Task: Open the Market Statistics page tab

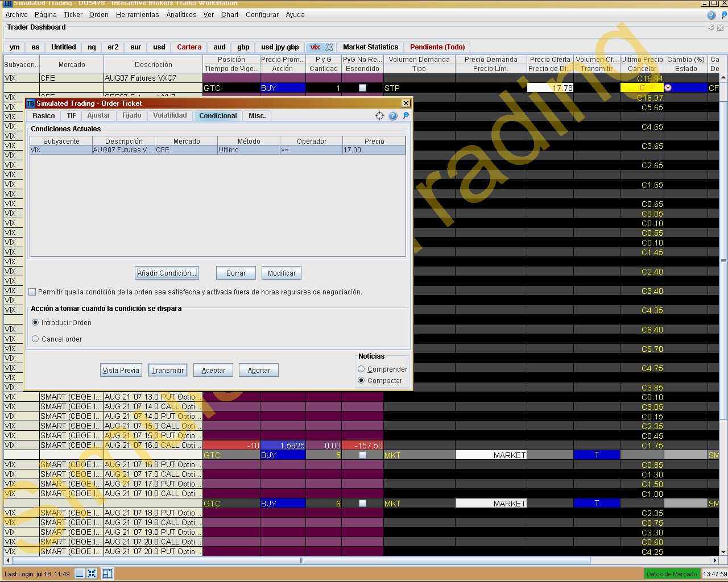Action: tap(370, 47)
